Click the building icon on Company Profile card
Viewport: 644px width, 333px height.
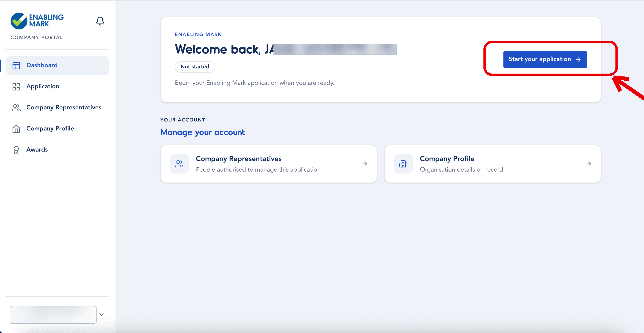pos(403,164)
